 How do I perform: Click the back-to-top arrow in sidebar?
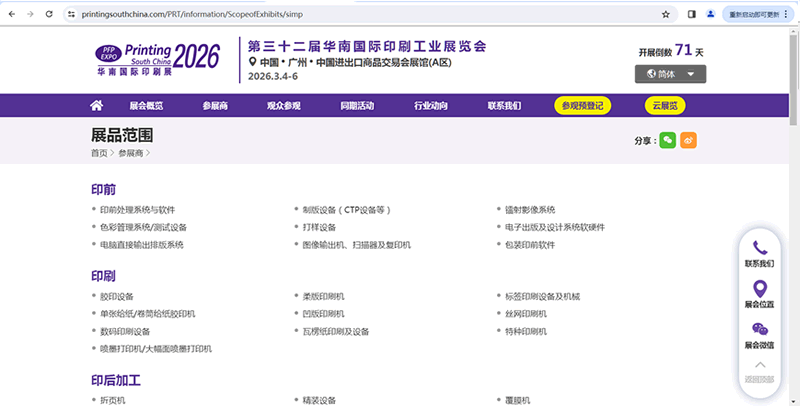pyautogui.click(x=759, y=366)
